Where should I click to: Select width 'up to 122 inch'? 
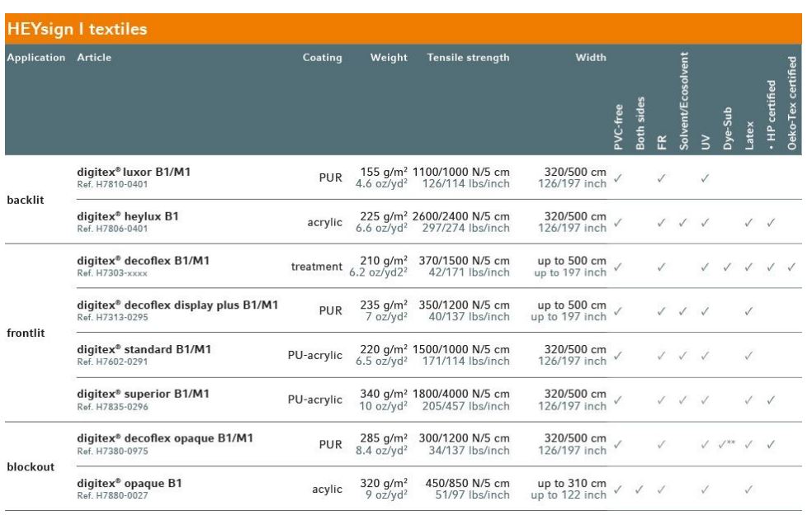click(569, 495)
